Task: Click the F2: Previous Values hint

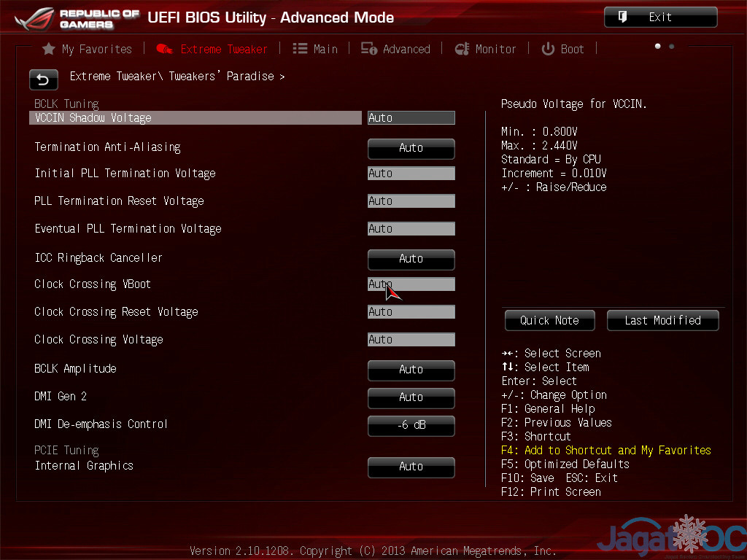Action: tap(557, 423)
